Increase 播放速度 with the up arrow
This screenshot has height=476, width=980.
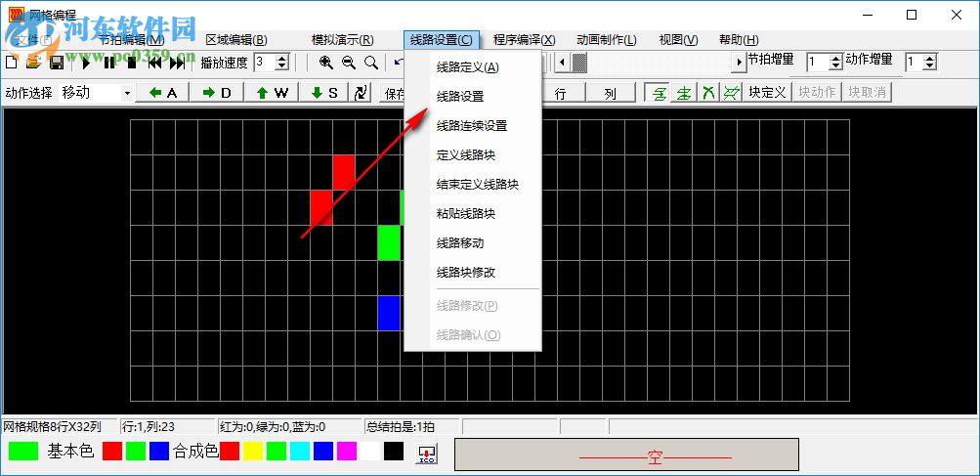click(282, 59)
